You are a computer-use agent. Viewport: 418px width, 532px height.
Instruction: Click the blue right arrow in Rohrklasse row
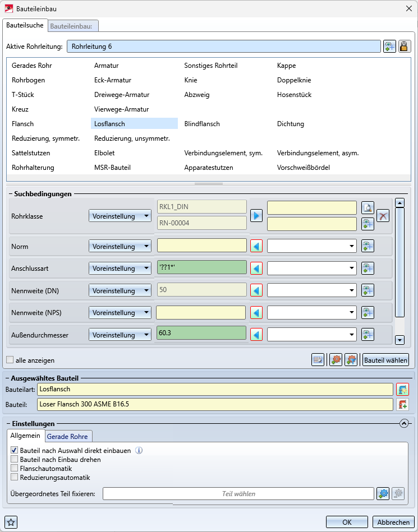(256, 216)
